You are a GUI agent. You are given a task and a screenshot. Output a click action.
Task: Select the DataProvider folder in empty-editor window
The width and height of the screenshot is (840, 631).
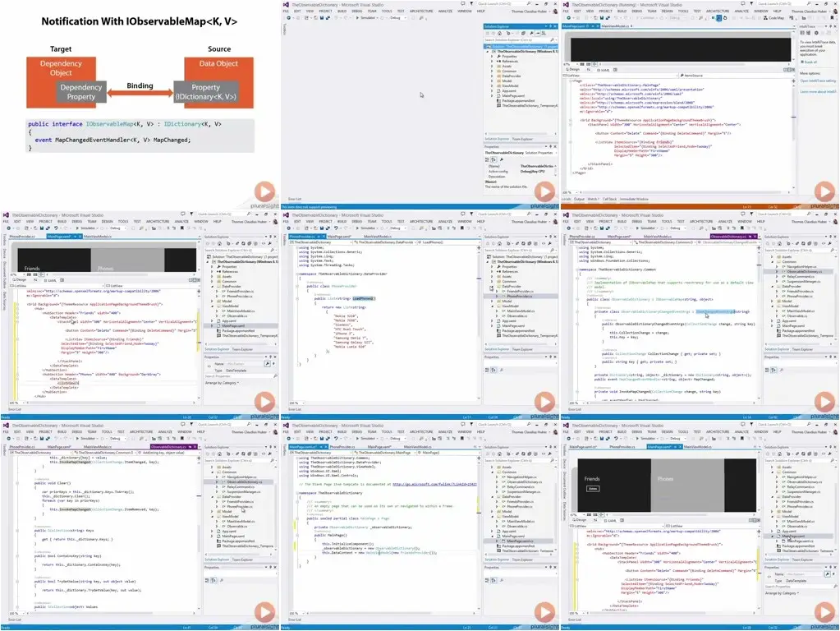511,76
